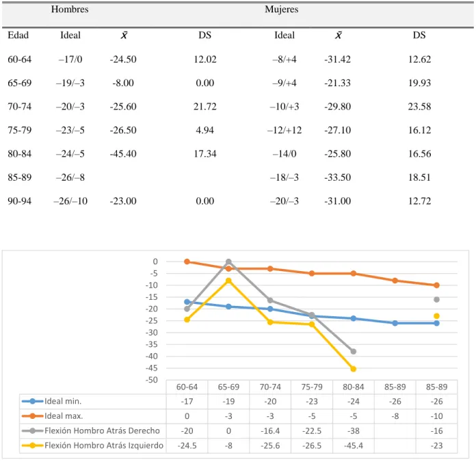
Task: Click the yellow Izquierdo legend marker
Action: tap(32, 446)
